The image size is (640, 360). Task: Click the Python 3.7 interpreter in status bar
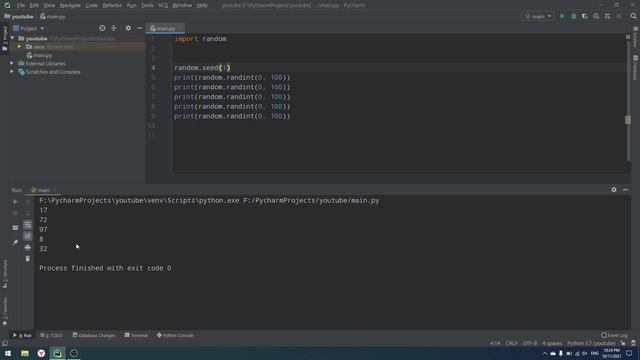(591, 343)
